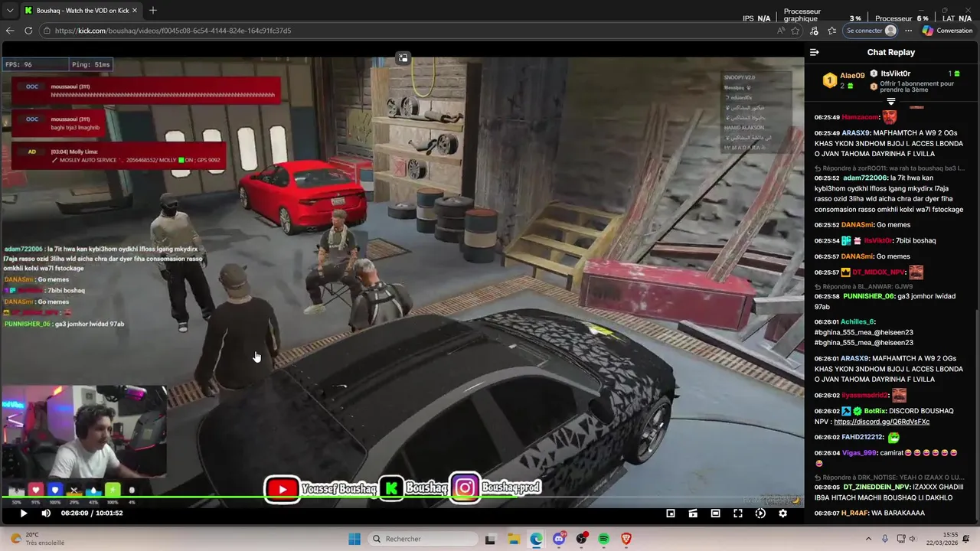Click the video time display 06:26:09
The height and width of the screenshot is (551, 980).
(75, 514)
